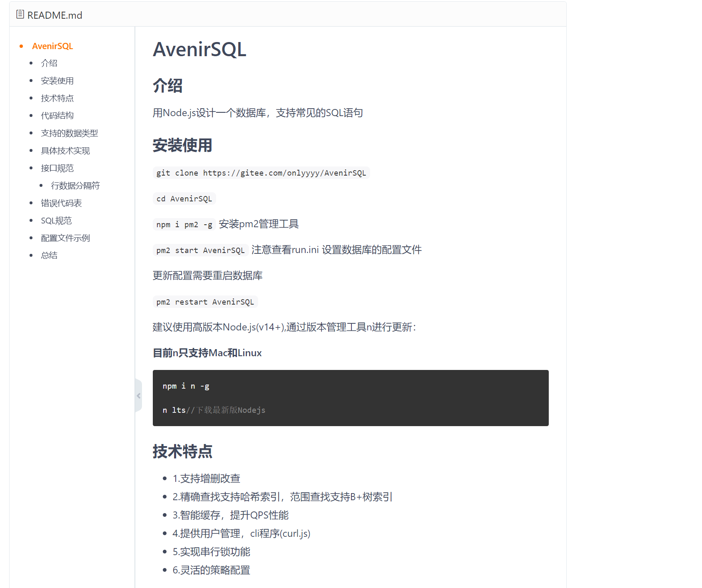Image resolution: width=702 pixels, height=588 pixels.
Task: Open 具体技术实现 in the contents
Action: coord(65,151)
